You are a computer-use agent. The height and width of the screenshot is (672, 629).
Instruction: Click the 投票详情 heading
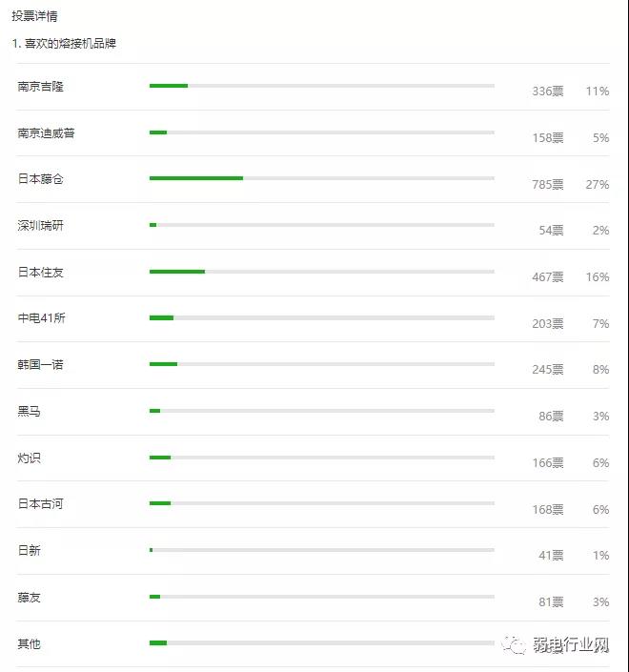[x=33, y=16]
